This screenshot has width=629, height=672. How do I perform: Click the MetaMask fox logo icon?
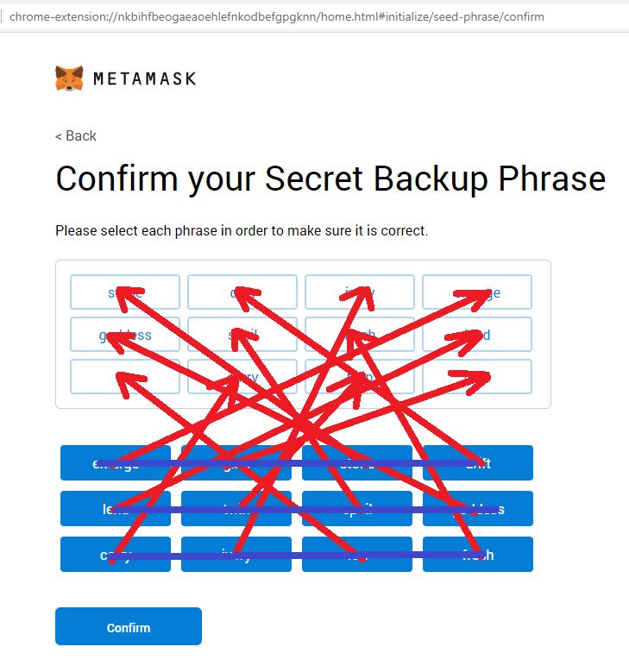tap(70, 79)
